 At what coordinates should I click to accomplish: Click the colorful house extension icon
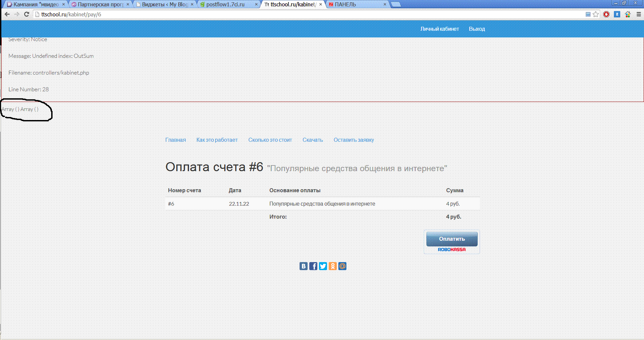click(628, 14)
